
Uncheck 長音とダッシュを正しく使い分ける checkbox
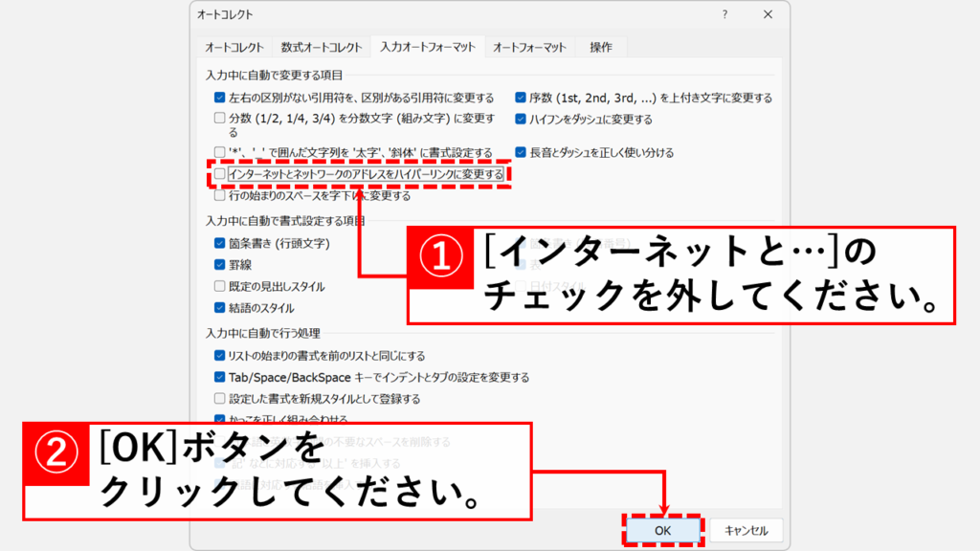pyautogui.click(x=520, y=152)
